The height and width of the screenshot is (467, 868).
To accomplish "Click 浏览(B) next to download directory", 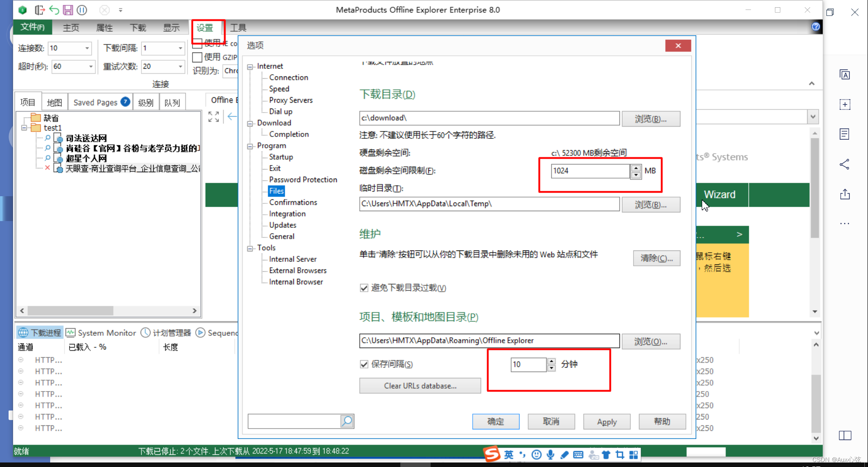I will [x=651, y=118].
